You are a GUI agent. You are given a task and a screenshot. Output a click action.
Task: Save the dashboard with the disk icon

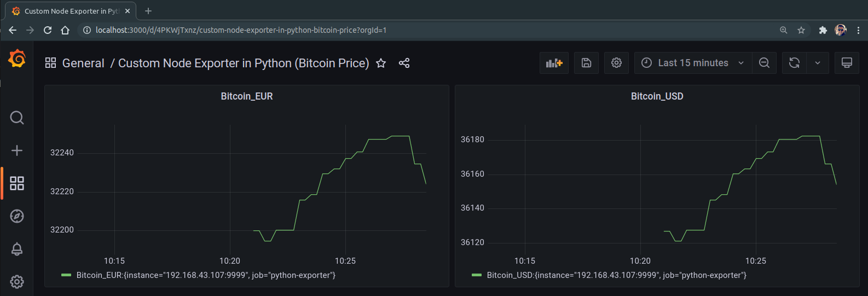click(586, 63)
